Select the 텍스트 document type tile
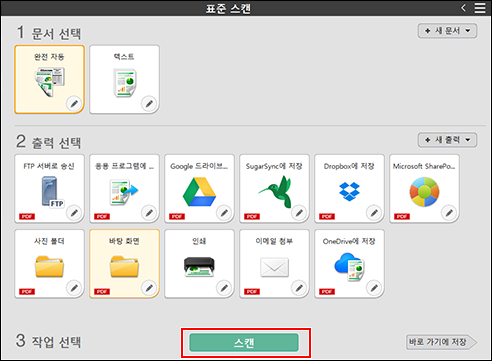Image resolution: width=492 pixels, height=361 pixels. click(x=124, y=79)
